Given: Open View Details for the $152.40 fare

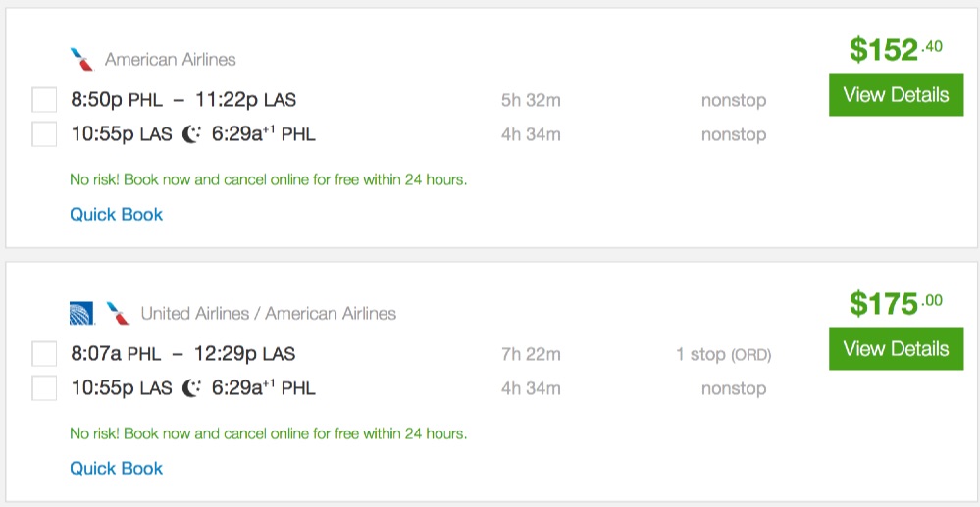Looking at the screenshot, I should (x=896, y=95).
